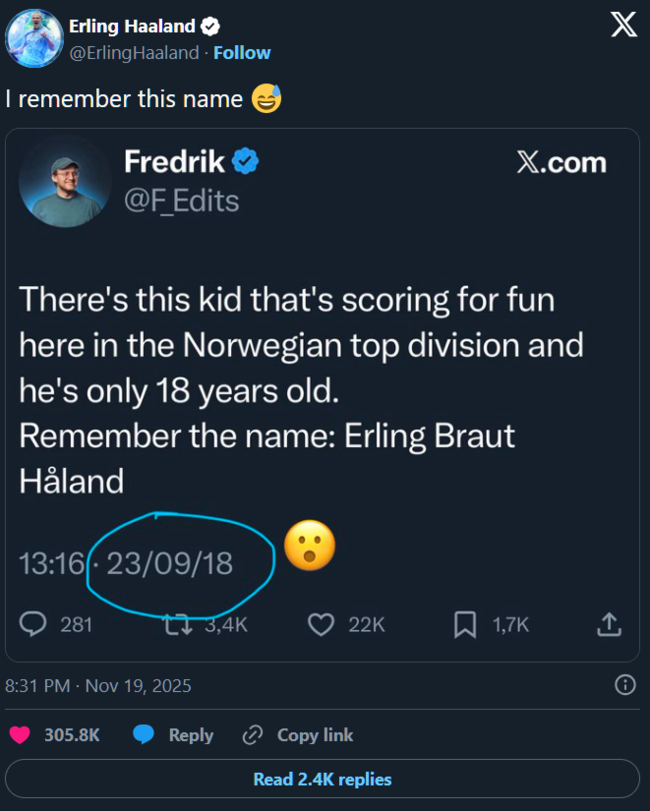Click the 8:31 PM Nov 19, 2025 timestamp
The width and height of the screenshot is (650, 811).
98,686
